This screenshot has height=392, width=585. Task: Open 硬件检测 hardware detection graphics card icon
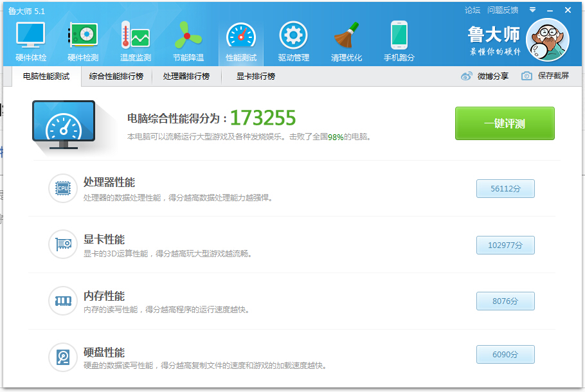(x=83, y=35)
